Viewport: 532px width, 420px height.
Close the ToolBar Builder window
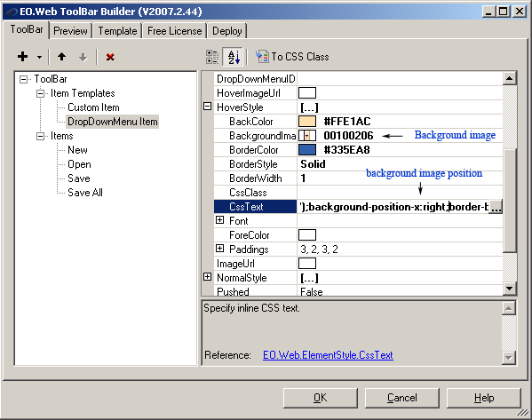[x=520, y=12]
